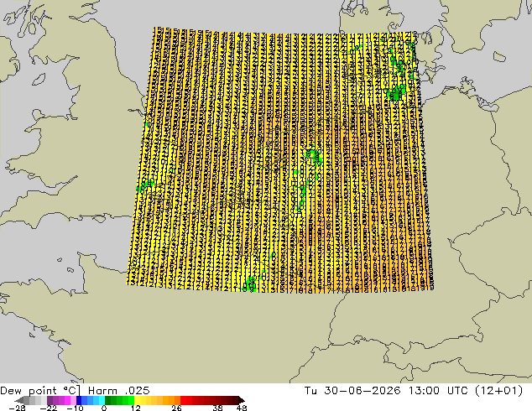Screen dimensions: 532x411
Task: Click the green patch at grid's bottom edge
Action: coord(250,284)
